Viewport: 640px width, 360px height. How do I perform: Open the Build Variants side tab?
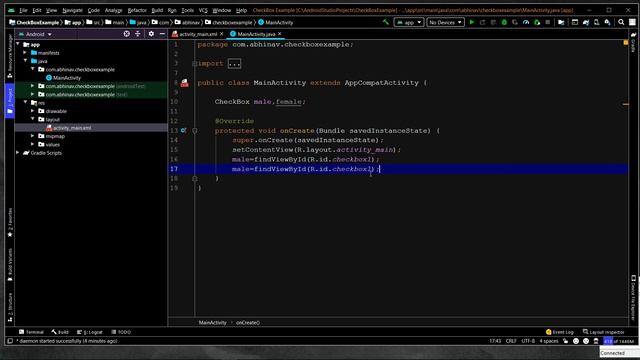[10, 264]
